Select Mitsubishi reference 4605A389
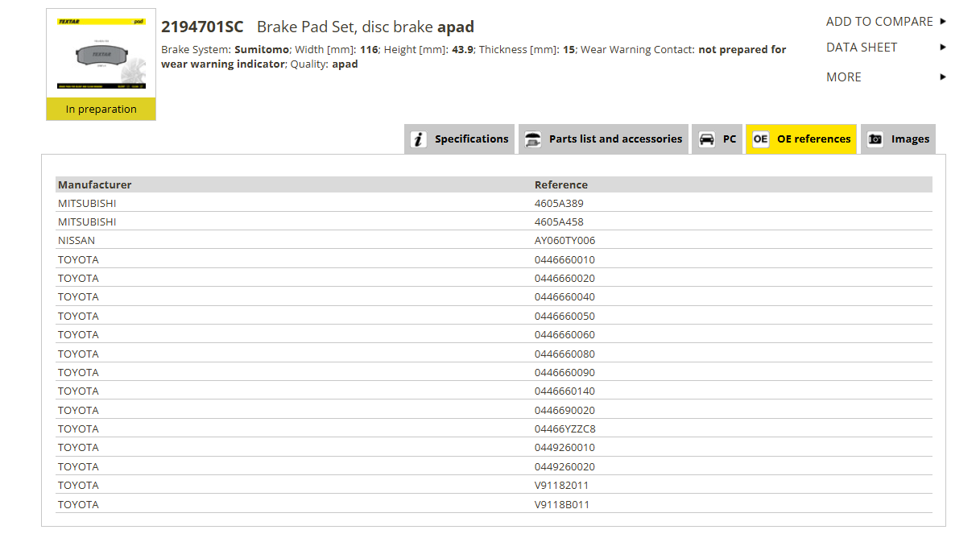The width and height of the screenshot is (980, 534). 559,203
